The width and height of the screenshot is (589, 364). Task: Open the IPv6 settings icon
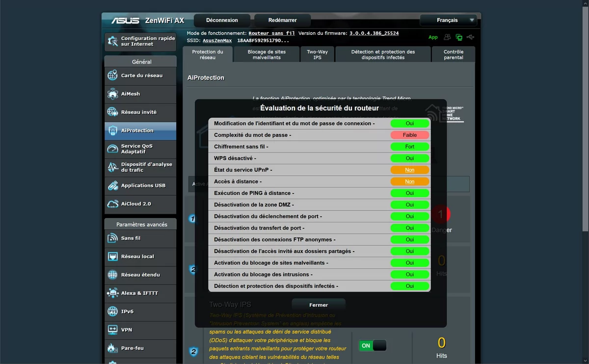tap(113, 312)
